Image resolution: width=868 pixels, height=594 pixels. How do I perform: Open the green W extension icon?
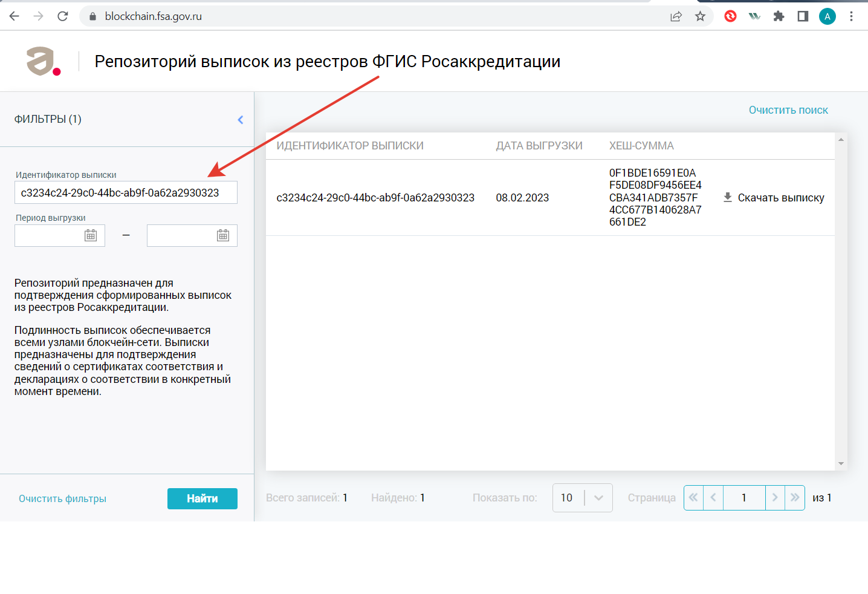[754, 16]
